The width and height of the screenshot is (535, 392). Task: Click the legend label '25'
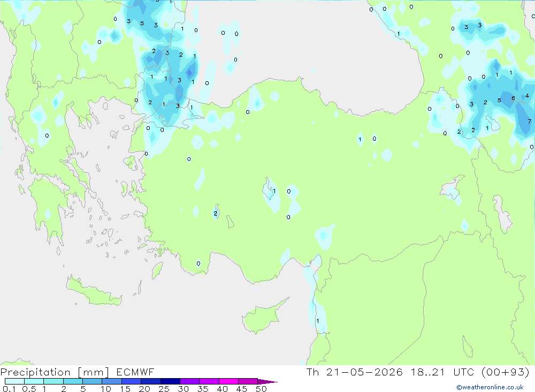point(164,389)
